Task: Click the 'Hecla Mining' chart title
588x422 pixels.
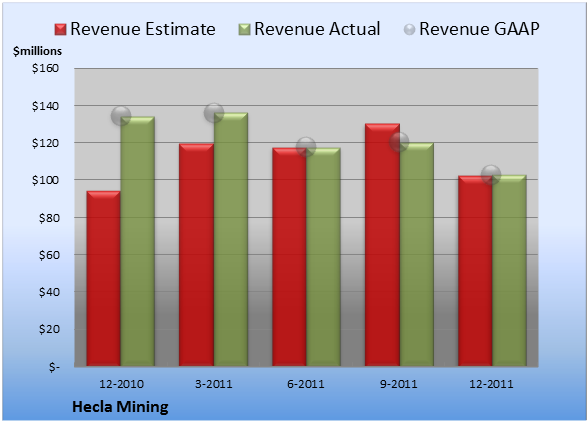Action: coord(120,407)
